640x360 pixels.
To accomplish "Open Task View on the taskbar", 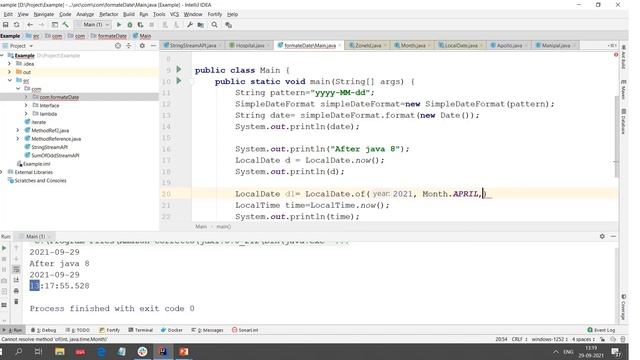I will [38, 351].
